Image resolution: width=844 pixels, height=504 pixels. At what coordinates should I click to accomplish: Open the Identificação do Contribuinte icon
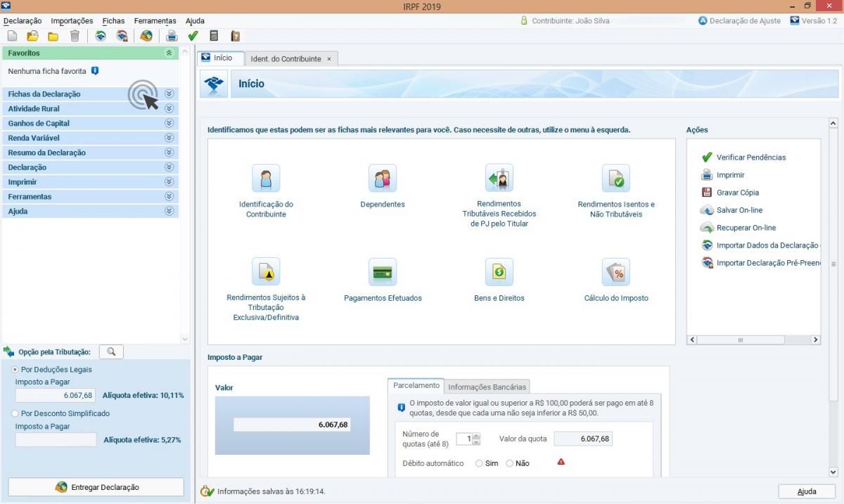click(266, 178)
